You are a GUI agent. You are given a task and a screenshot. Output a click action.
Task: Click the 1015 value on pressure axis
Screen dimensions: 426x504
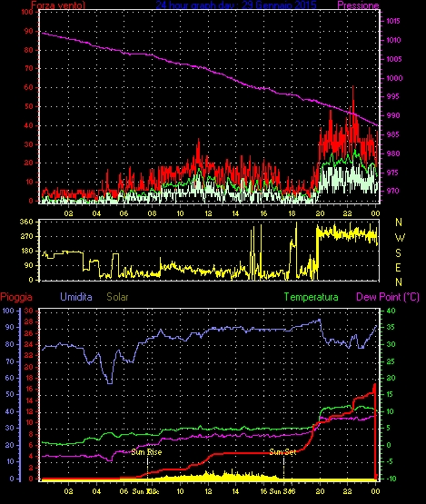393,21
